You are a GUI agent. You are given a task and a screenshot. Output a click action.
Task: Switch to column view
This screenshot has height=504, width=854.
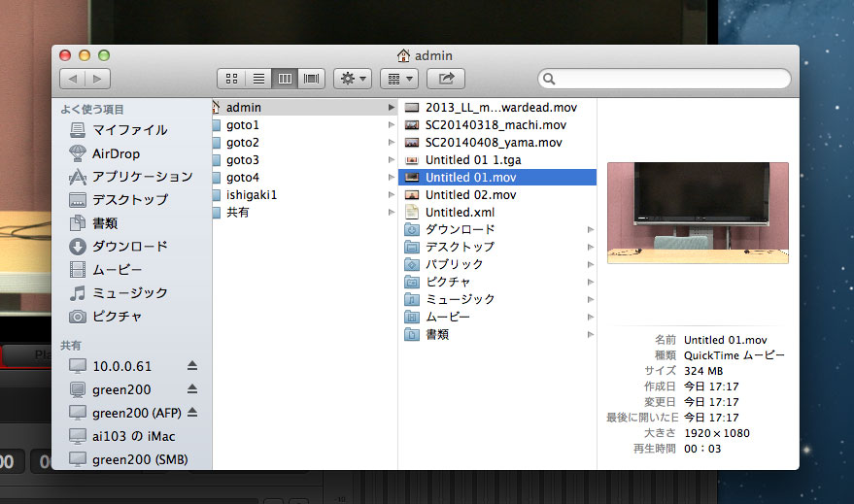tap(285, 79)
